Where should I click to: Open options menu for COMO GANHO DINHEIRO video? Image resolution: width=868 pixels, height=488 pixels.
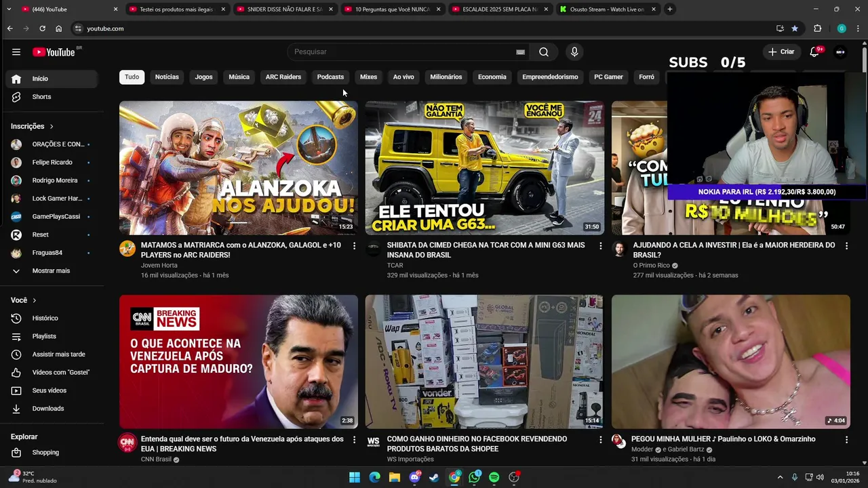(x=600, y=439)
